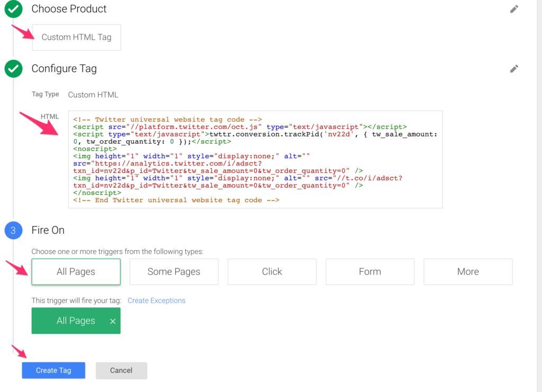Click the 'This trigger will fire your tag' text

pos(76,300)
